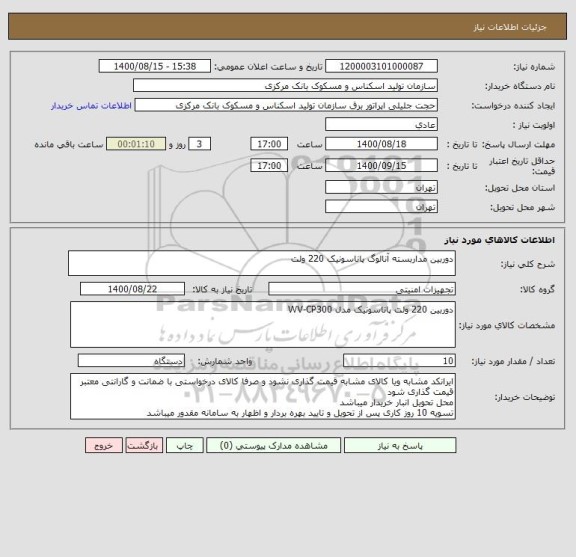Click the countdown timer 00:01:10
The image size is (576, 557).
click(136, 144)
